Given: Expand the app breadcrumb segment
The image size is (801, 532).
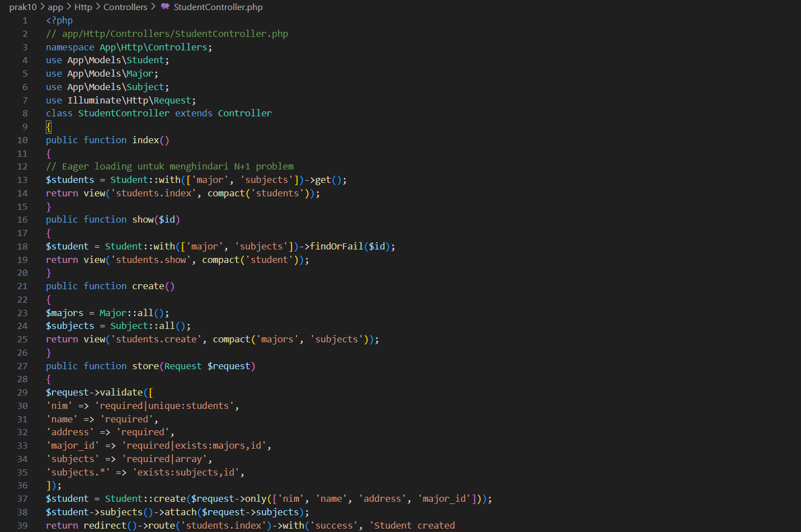Looking at the screenshot, I should tap(55, 7).
